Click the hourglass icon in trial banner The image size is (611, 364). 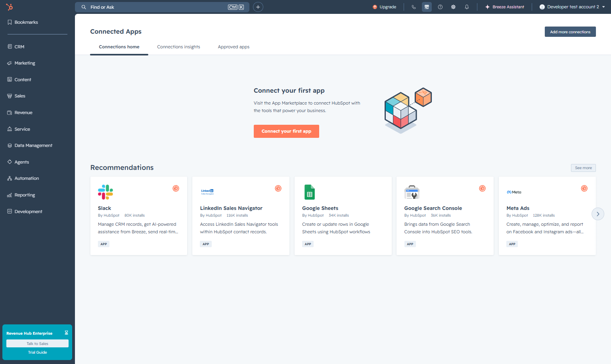click(x=66, y=333)
